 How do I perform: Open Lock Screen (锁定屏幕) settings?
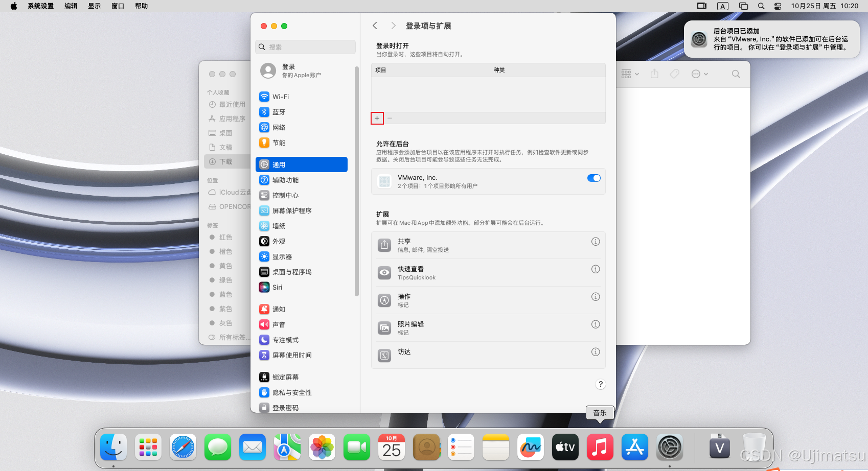click(x=302, y=377)
